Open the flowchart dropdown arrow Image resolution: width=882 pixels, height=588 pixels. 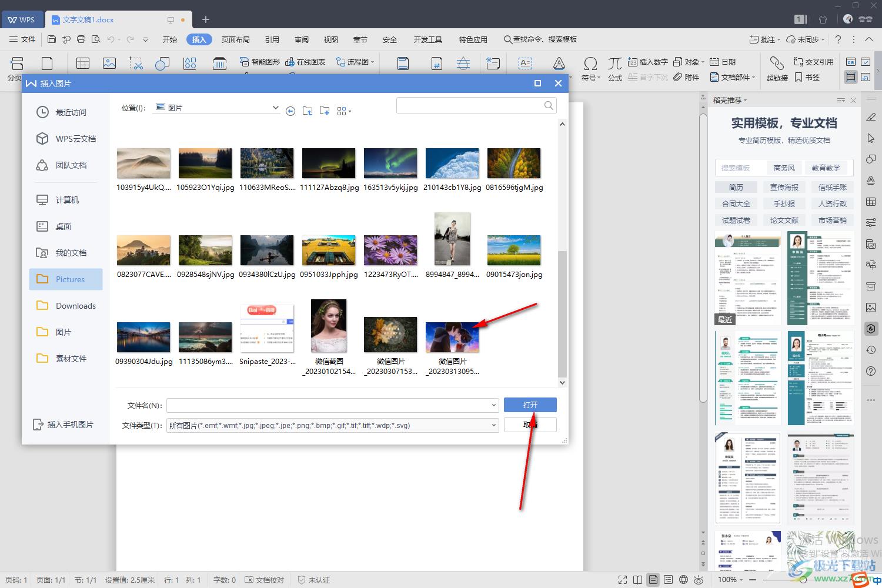click(372, 62)
